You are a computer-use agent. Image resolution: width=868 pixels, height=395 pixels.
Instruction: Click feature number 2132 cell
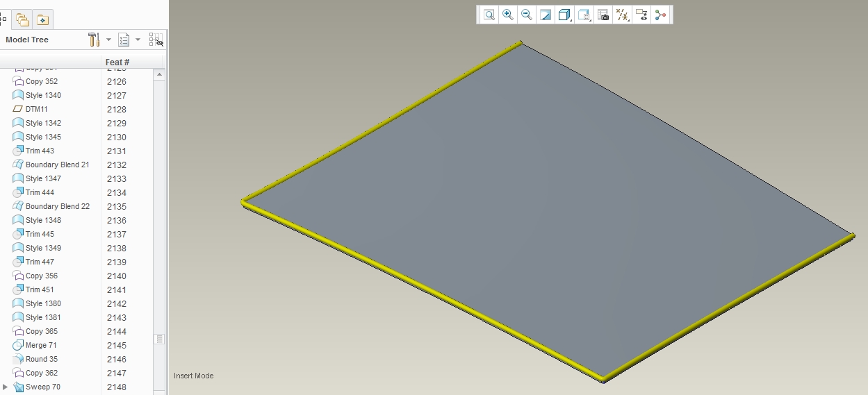pyautogui.click(x=117, y=165)
